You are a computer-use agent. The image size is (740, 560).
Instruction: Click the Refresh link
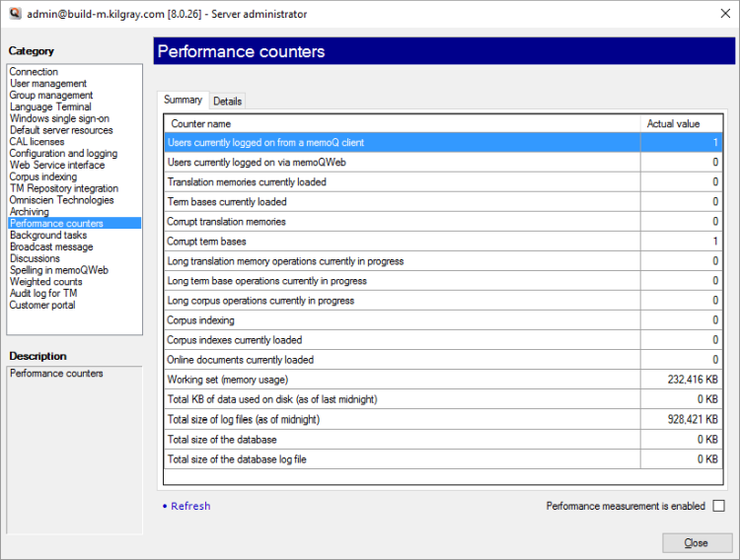190,506
